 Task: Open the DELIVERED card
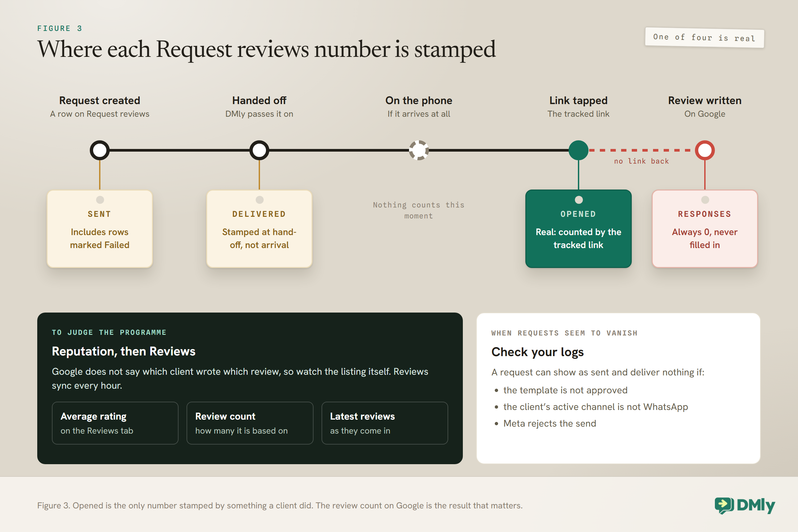pos(259,229)
